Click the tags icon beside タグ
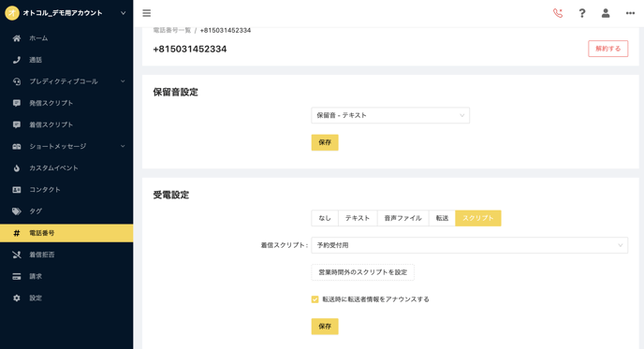This screenshot has width=644, height=349. tap(17, 211)
